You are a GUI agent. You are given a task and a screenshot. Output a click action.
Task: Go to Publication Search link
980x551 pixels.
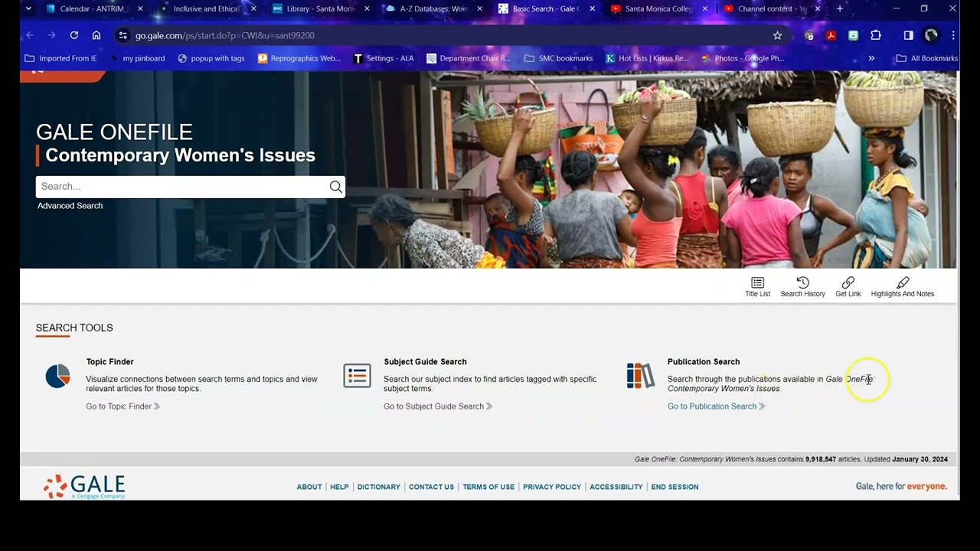[716, 406]
